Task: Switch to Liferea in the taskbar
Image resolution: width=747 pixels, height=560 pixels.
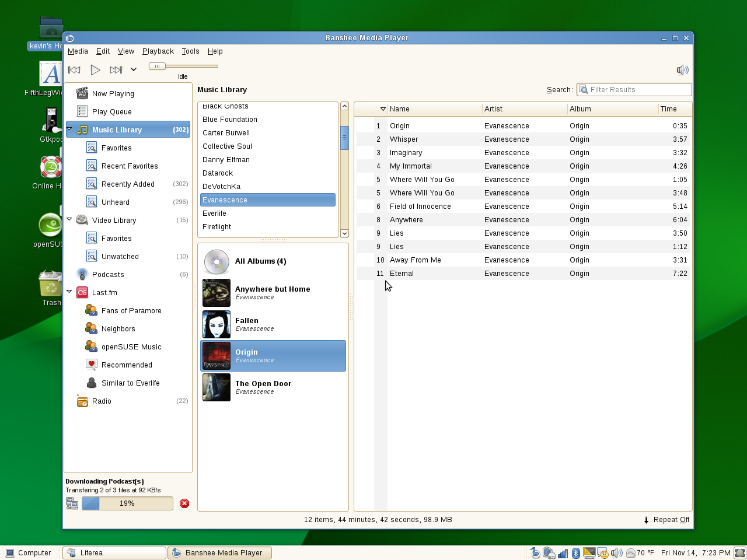Action: 114,553
